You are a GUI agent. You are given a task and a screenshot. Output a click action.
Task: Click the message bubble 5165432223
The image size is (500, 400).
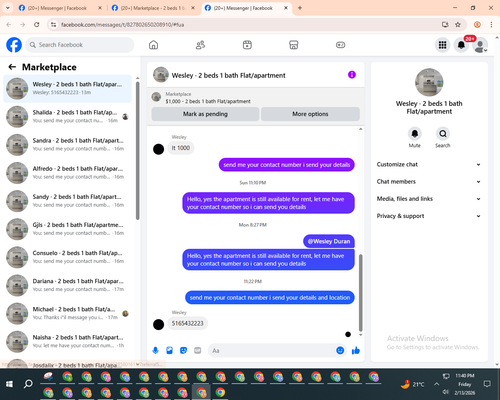187,323
